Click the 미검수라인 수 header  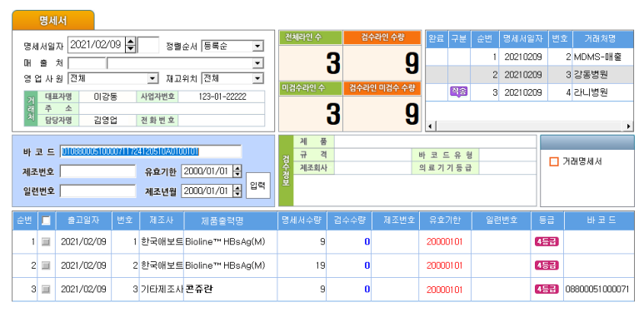[x=311, y=88]
